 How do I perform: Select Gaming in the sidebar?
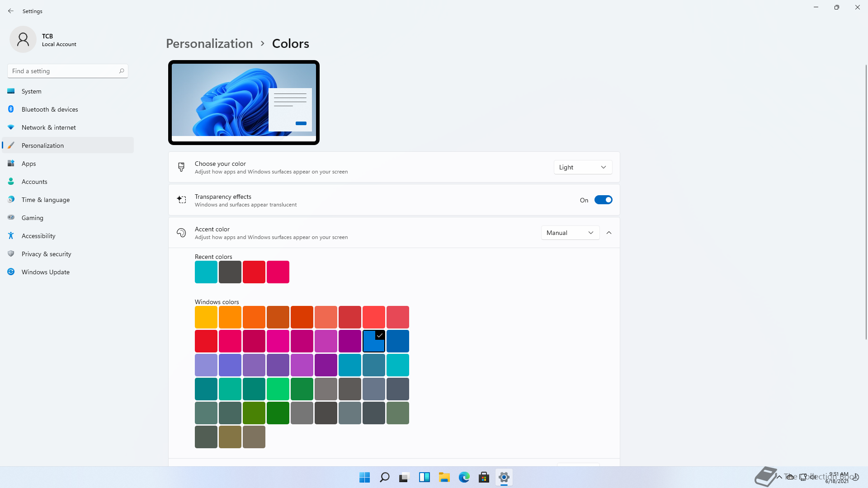[x=68, y=218]
